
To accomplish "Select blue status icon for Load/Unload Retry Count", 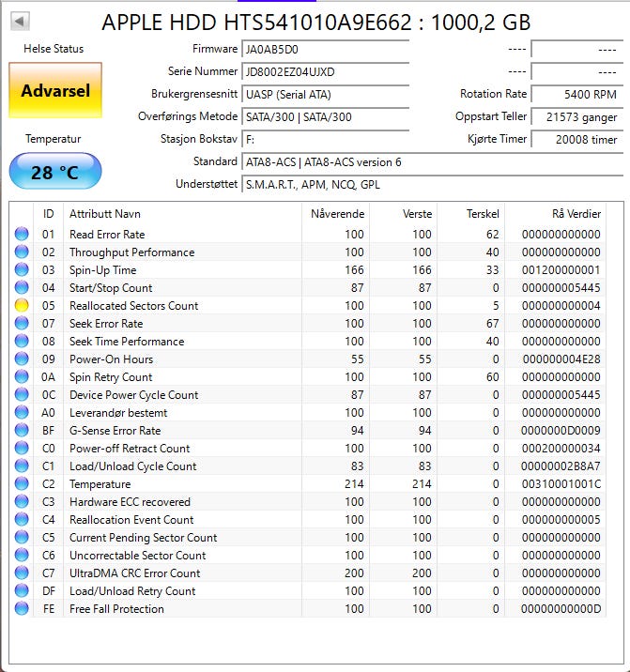I will coord(22,590).
